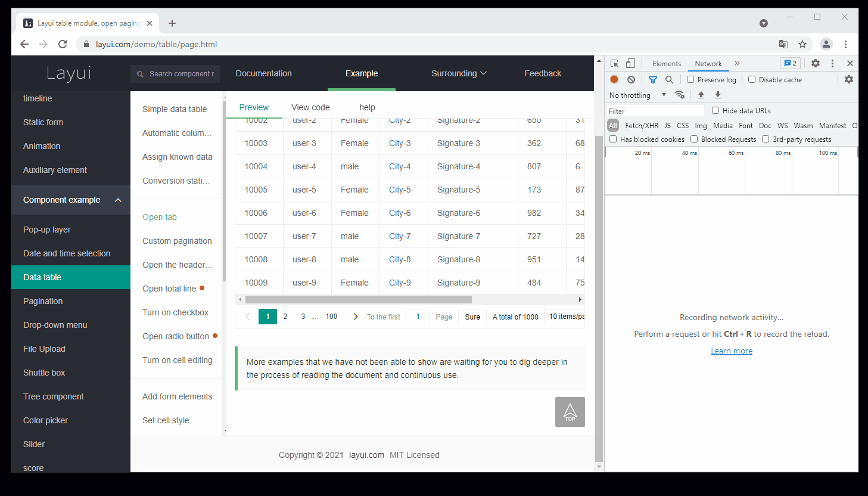Switch to the Network tab
Image resolution: width=868 pixels, height=496 pixels.
(x=708, y=63)
